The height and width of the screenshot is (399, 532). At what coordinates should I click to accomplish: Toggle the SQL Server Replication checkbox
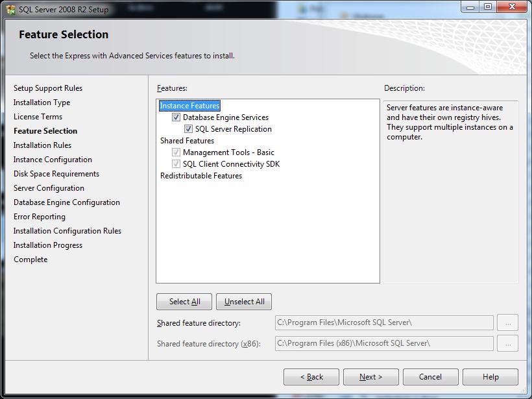[x=188, y=129]
